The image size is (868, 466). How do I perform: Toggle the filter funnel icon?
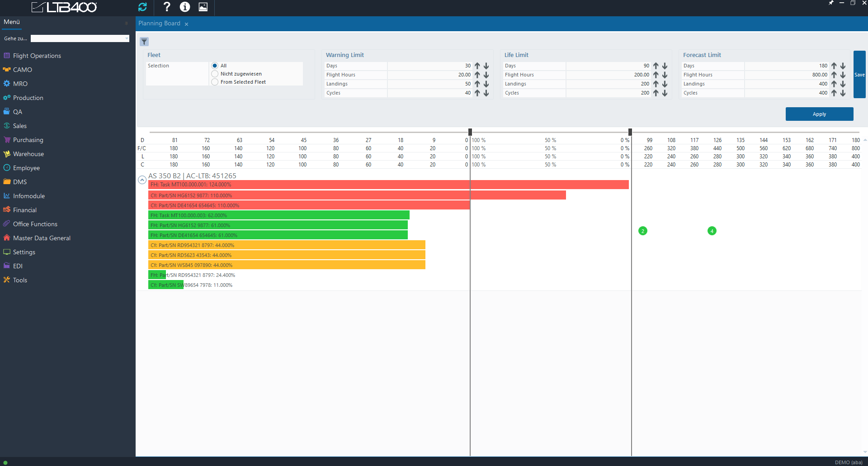[x=144, y=42]
